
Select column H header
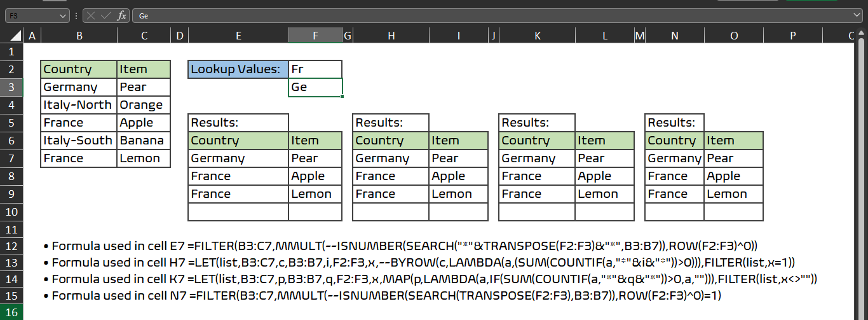click(x=391, y=36)
